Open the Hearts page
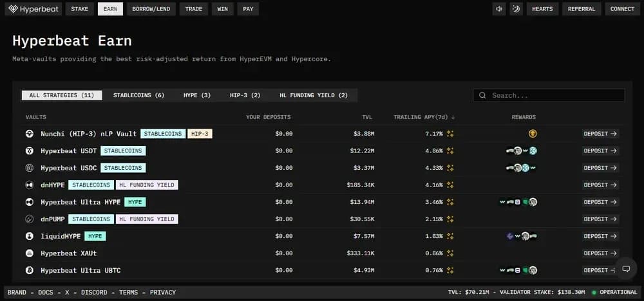This screenshot has width=644, height=301. (x=542, y=9)
